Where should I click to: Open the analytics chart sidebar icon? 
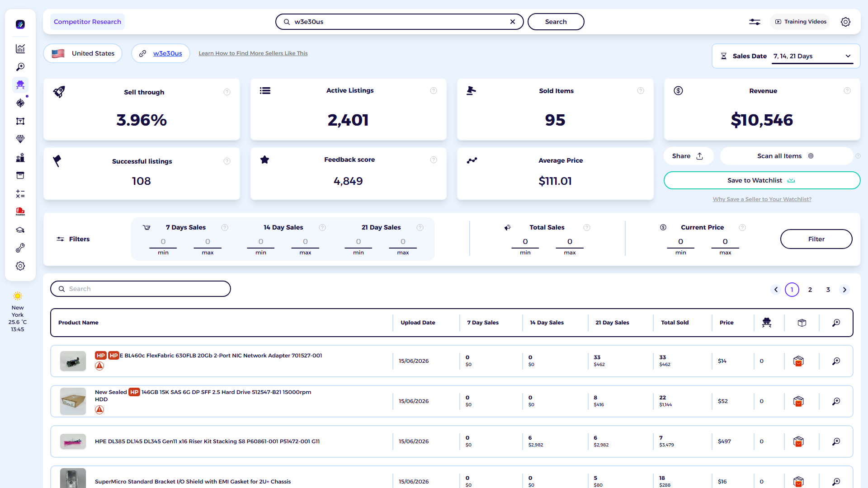coord(20,49)
